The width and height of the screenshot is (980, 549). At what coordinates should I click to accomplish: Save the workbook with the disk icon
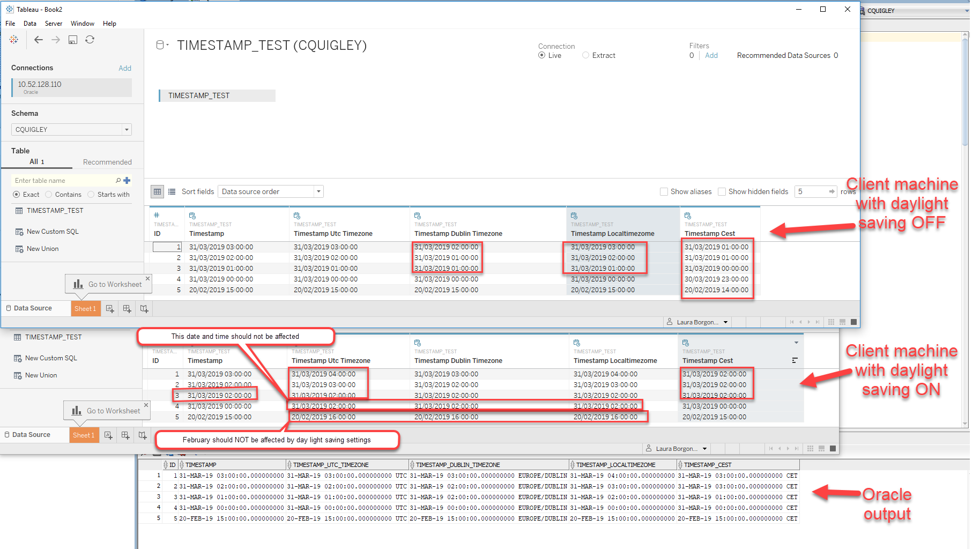(73, 40)
